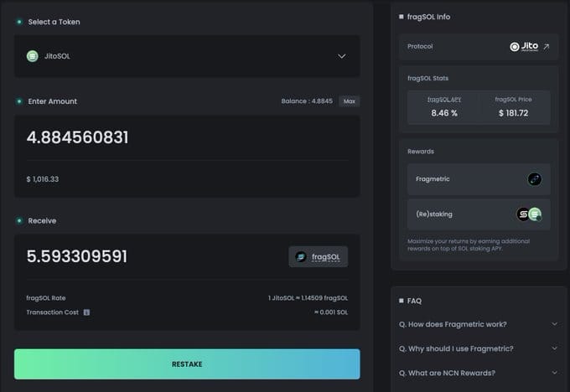Screen dimensions: 570x392
Task: Click the Fragmetric reward icon
Action: 535,179
